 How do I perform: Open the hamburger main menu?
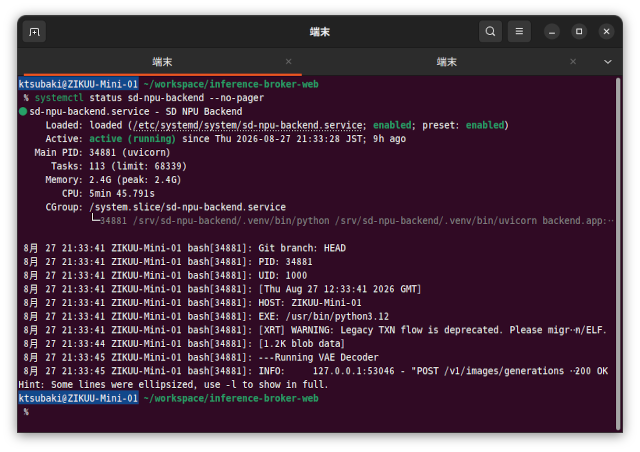[519, 31]
